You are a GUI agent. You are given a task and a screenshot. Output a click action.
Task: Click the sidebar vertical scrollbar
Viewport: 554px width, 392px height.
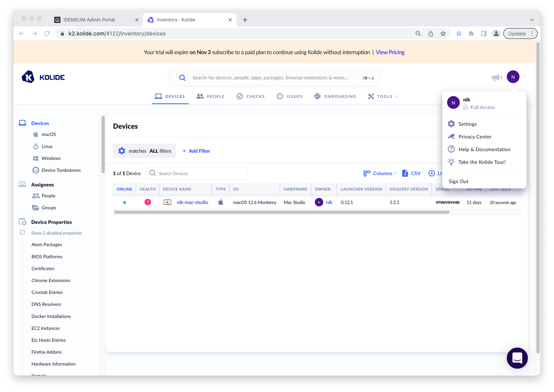click(x=103, y=144)
